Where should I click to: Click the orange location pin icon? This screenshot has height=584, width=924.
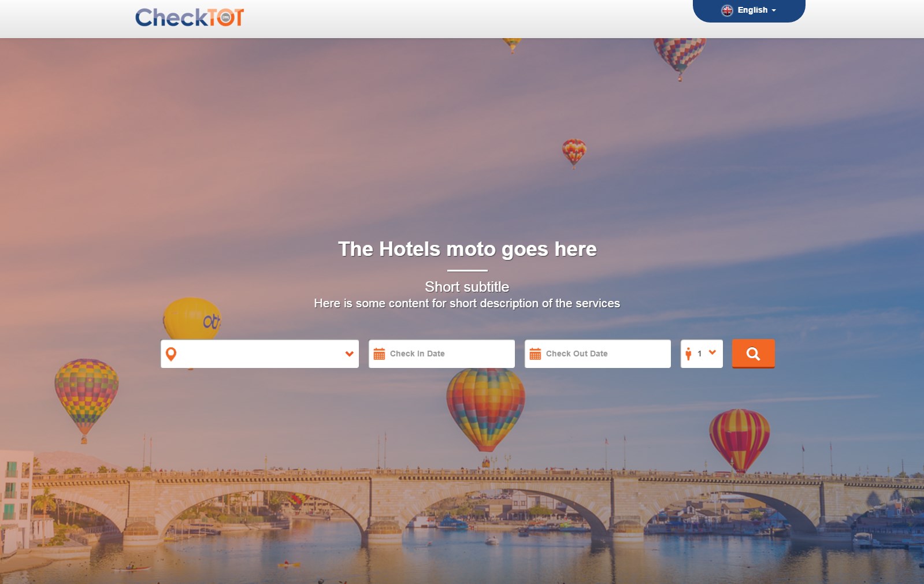pos(171,354)
